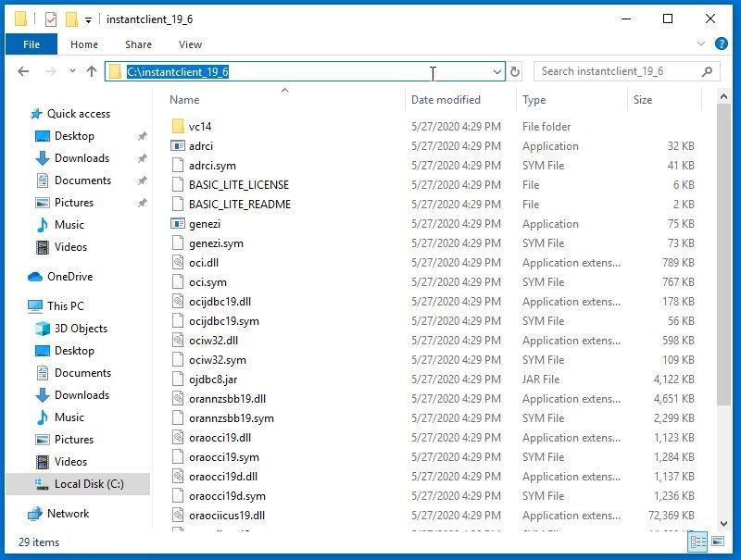This screenshot has height=560, width=741.
Task: Select the oraocci19.dll file icon
Action: [x=178, y=438]
